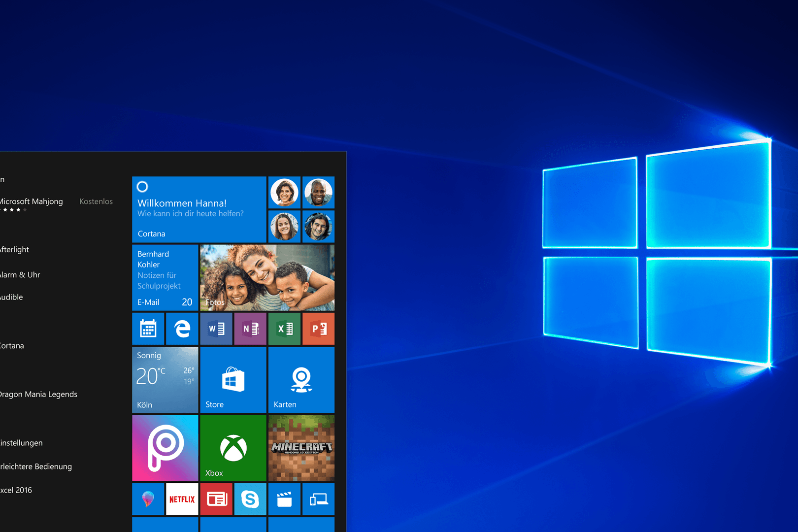Open the OneNote tile
This screenshot has height=532, width=798.
coord(250,329)
